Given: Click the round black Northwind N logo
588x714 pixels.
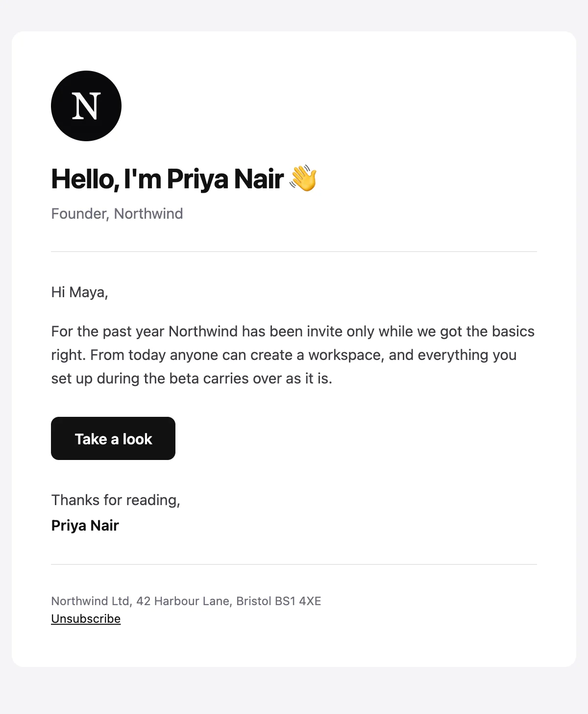Looking at the screenshot, I should (86, 106).
